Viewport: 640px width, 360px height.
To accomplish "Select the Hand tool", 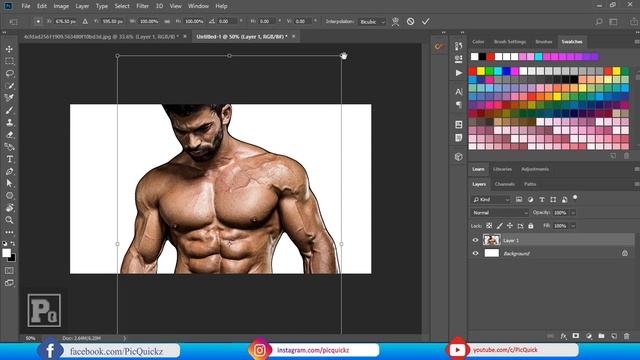I will (9, 208).
